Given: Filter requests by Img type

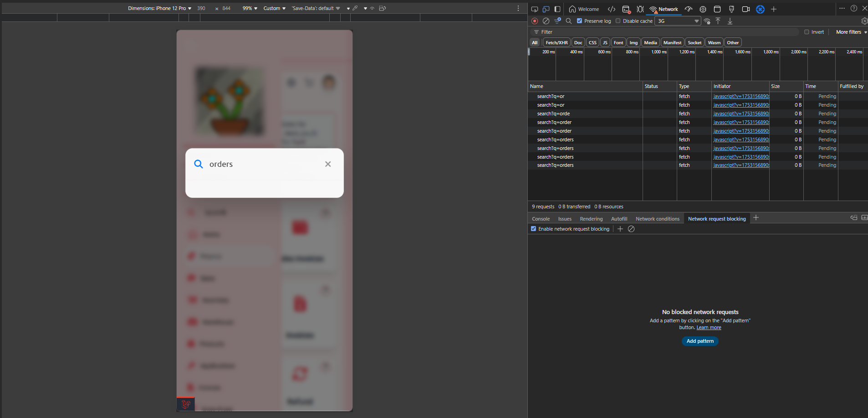Looking at the screenshot, I should (x=633, y=42).
